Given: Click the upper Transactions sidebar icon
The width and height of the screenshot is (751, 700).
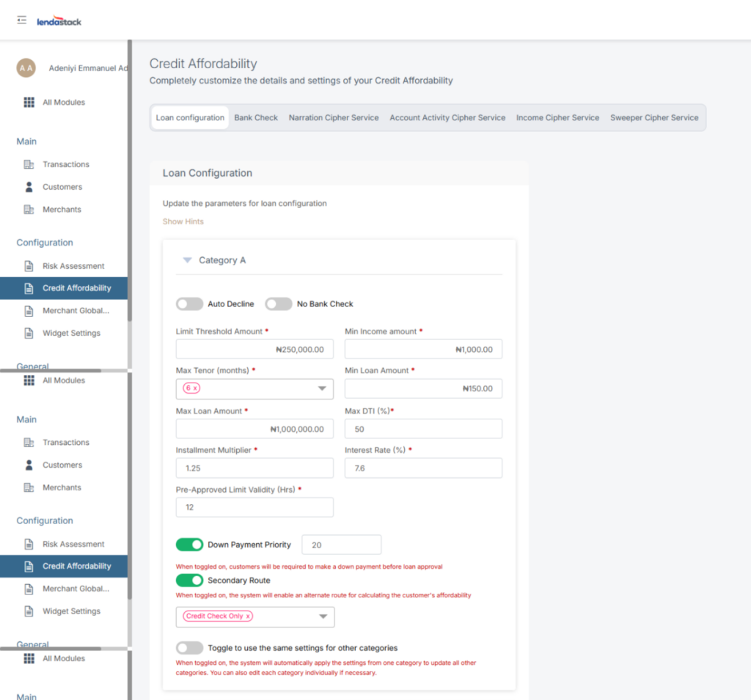Looking at the screenshot, I should (x=29, y=164).
